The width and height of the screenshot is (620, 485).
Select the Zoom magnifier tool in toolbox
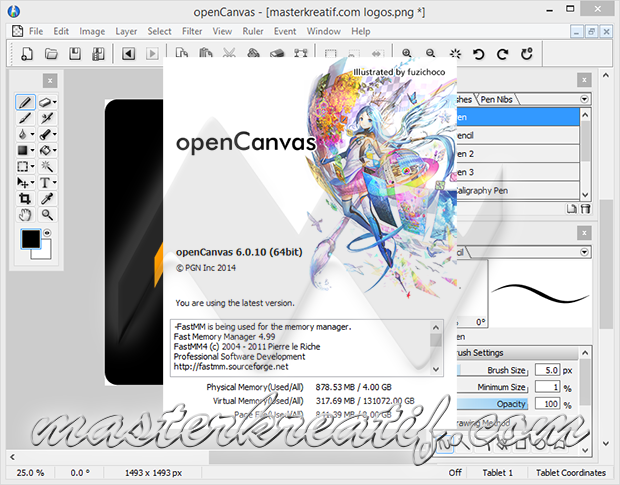point(47,215)
